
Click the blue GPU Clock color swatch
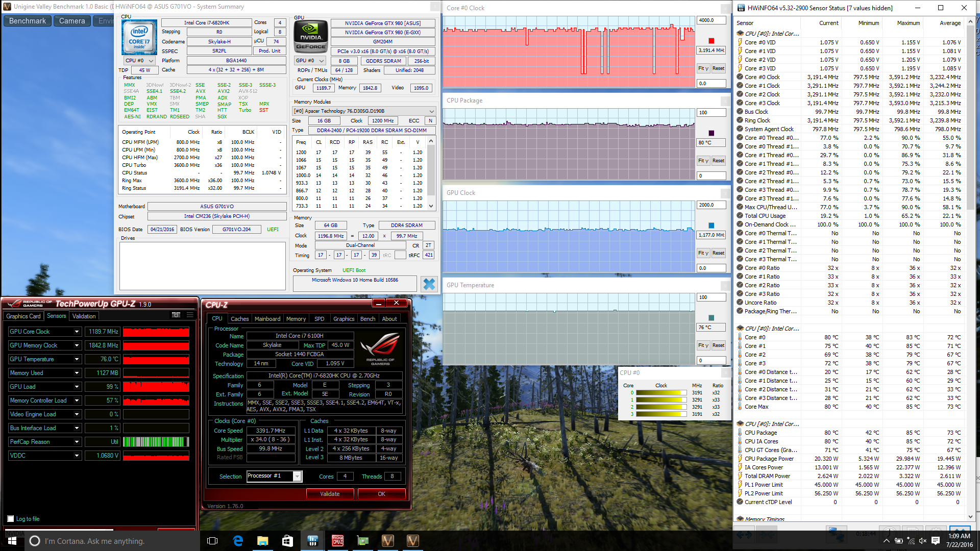pos(712,226)
